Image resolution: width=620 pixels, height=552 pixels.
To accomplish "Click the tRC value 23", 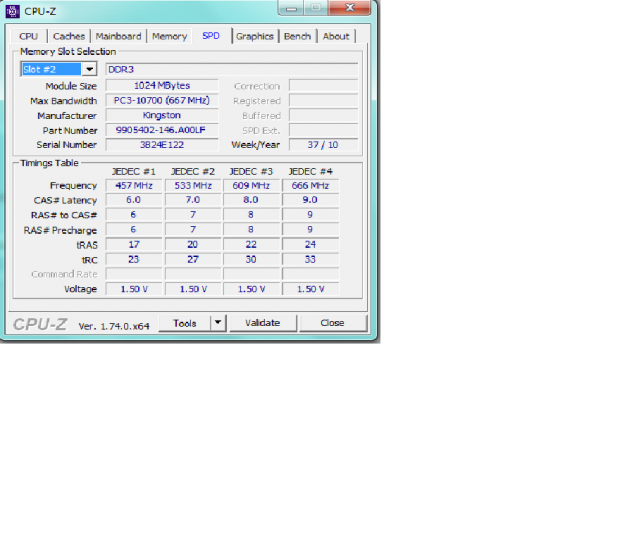I will point(134,259).
